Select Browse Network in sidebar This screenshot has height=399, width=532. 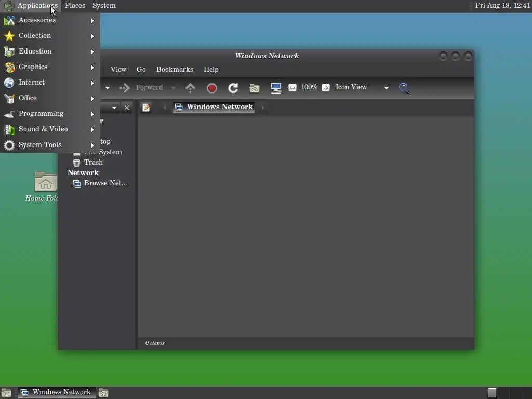100,183
